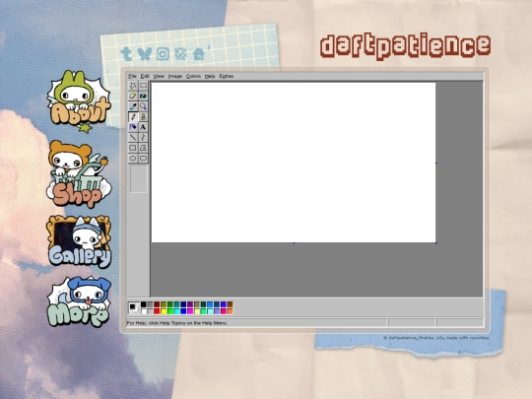Viewport: 532px width, 399px height.
Task: Go to the About page button
Action: (x=80, y=100)
